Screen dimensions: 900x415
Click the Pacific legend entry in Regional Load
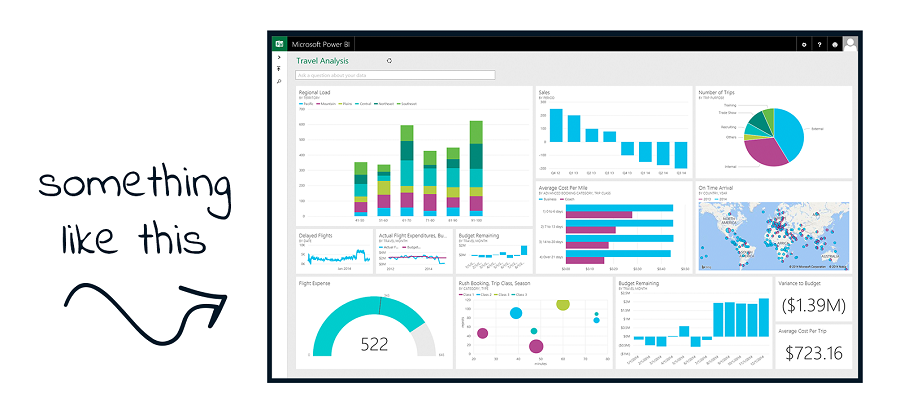[306, 104]
